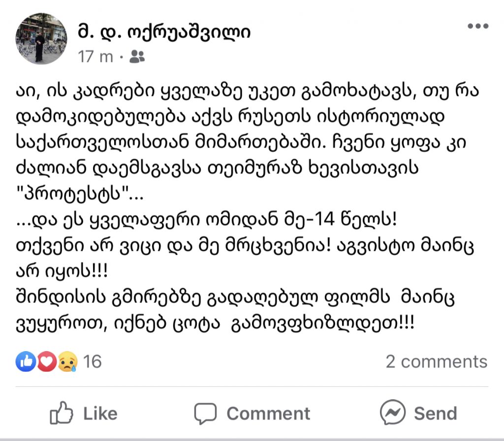Image resolution: width=504 pixels, height=441 pixels.
Task: Click the blue thumbs-up reaction icon
Action: 26,361
